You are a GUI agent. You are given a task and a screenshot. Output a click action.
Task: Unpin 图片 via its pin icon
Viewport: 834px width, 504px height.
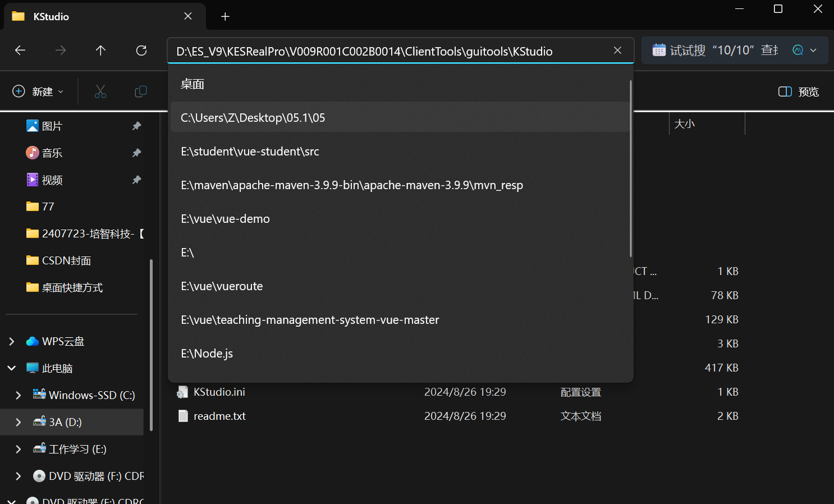(136, 126)
